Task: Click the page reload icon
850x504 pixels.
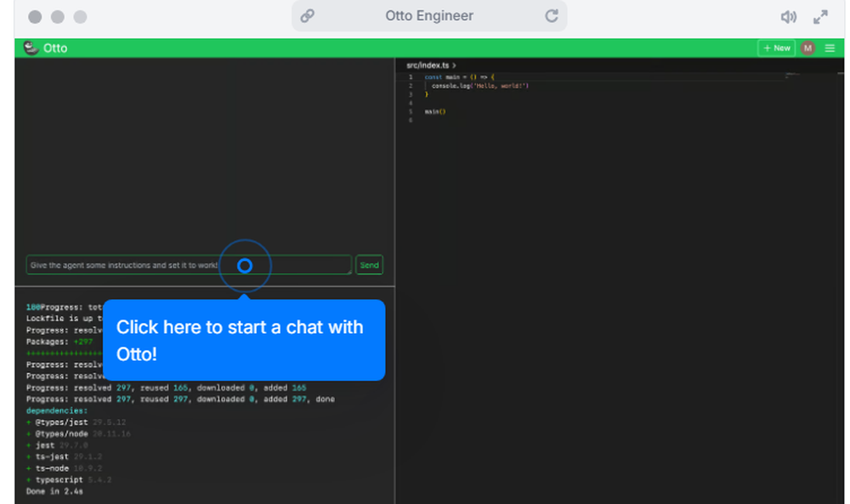Action: (x=552, y=15)
